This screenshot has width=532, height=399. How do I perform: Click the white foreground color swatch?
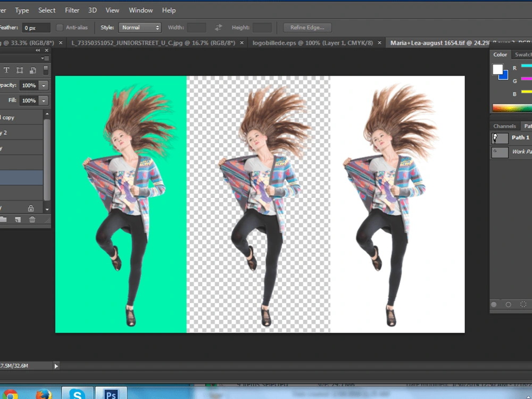pyautogui.click(x=498, y=69)
